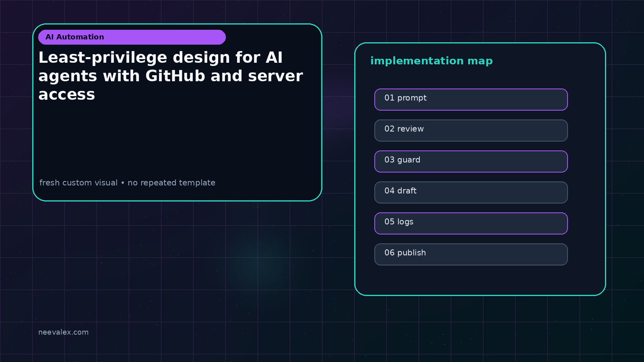The width and height of the screenshot is (644, 362).
Task: Click the '05 logs' step
Action: click(x=471, y=223)
